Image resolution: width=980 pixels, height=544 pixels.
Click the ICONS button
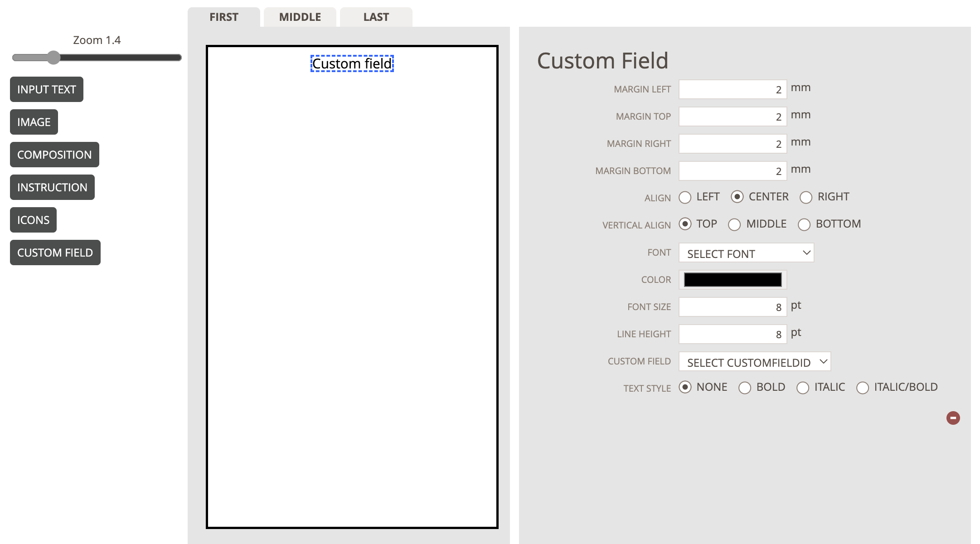[x=33, y=220]
